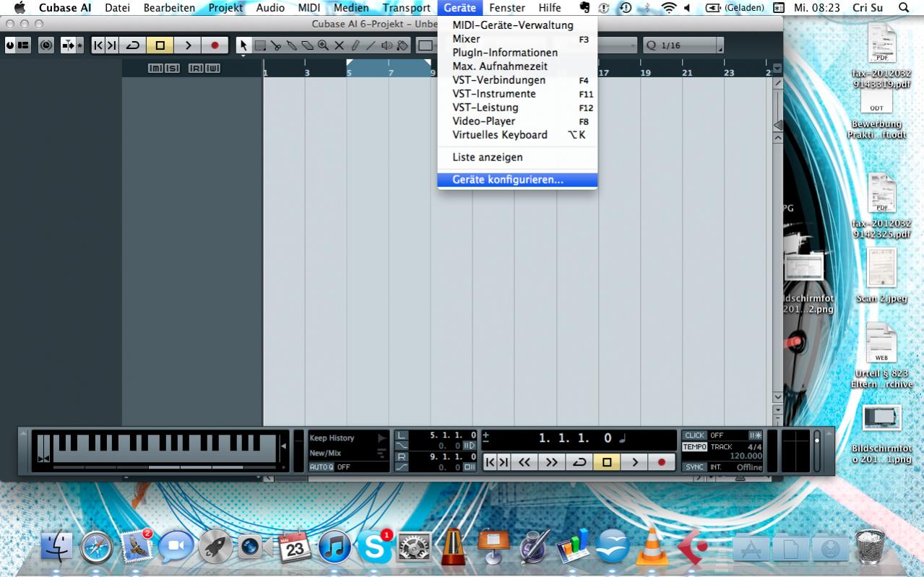The height and width of the screenshot is (577, 924).
Task: Click the toolbar Record button
Action: point(215,45)
